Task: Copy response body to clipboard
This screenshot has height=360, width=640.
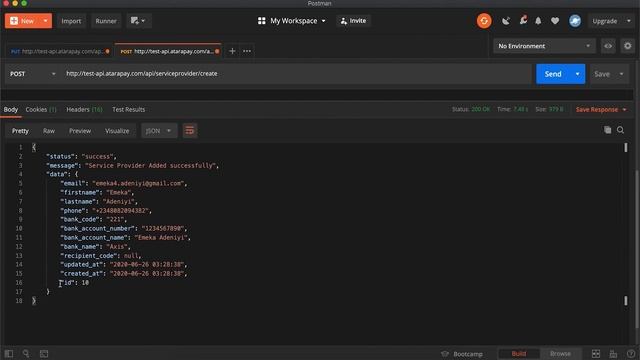Action: [607, 130]
